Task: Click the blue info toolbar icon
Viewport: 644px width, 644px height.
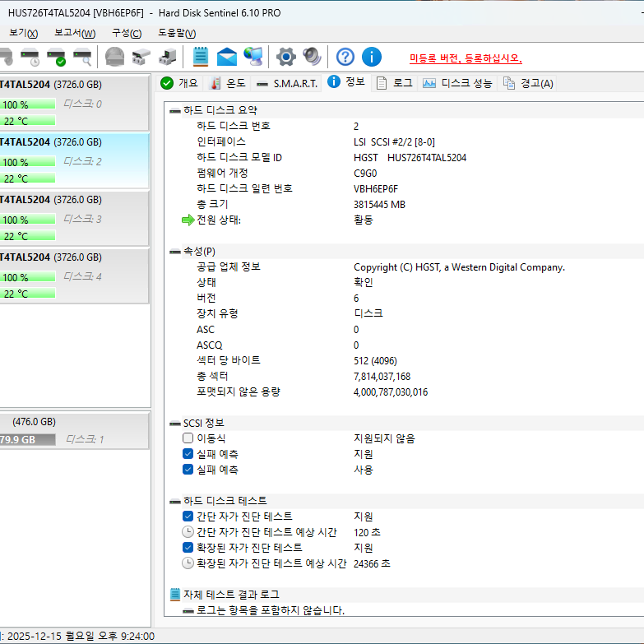Action: point(371,57)
